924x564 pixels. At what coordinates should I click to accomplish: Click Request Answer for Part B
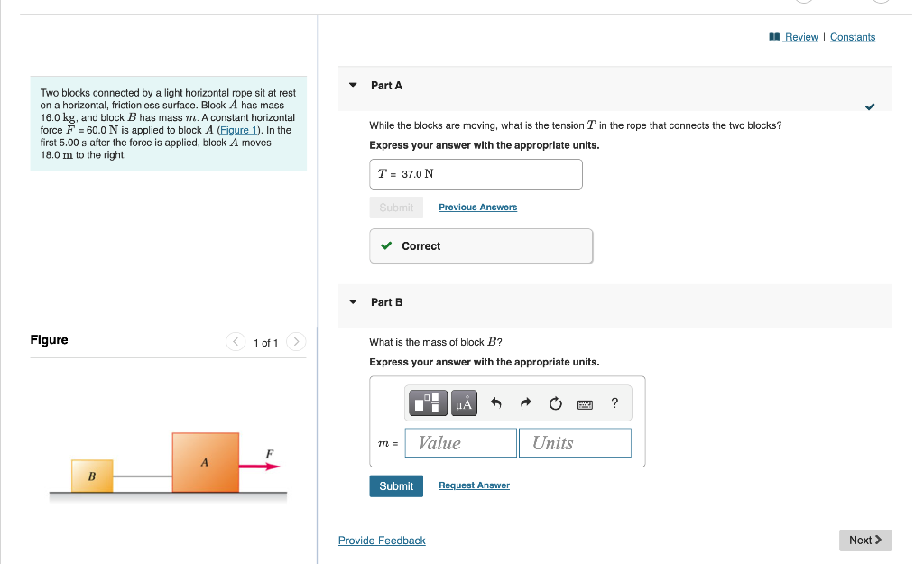tap(474, 485)
